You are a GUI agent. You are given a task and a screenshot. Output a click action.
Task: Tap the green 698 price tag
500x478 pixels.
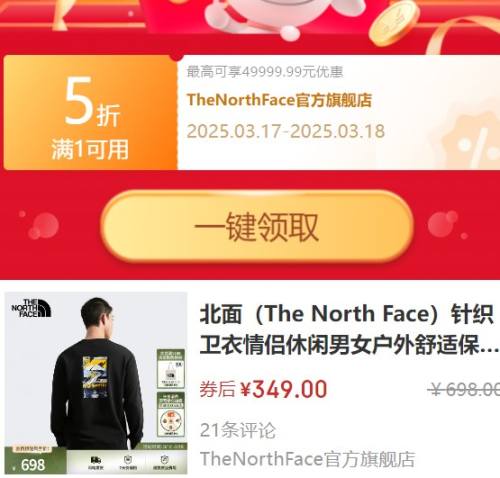point(35,461)
